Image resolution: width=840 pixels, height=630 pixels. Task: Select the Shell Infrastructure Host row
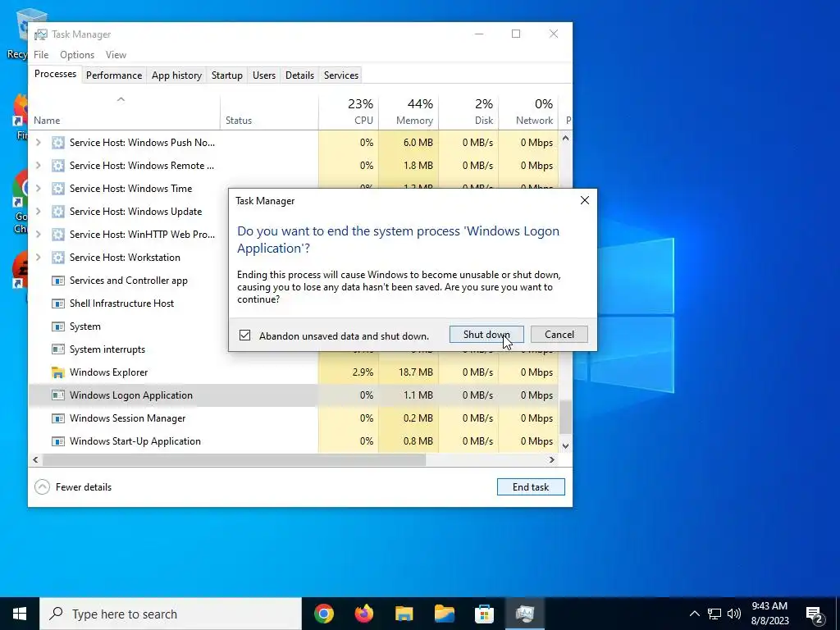point(129,304)
